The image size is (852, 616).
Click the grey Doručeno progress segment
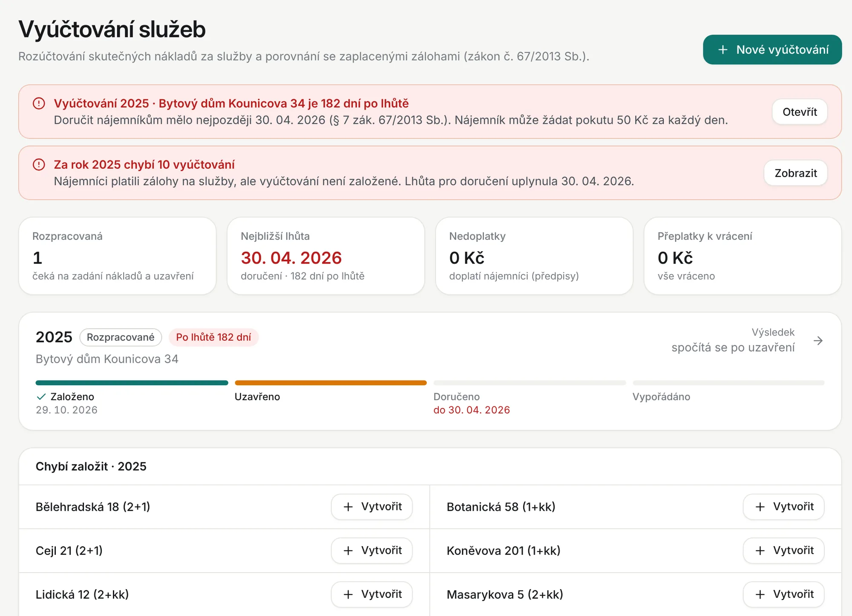[x=530, y=383]
